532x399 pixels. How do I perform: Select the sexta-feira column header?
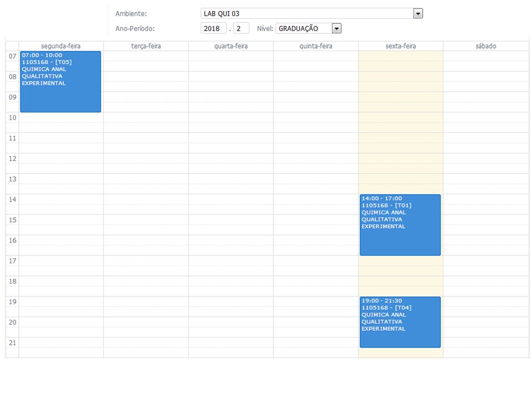(x=401, y=46)
